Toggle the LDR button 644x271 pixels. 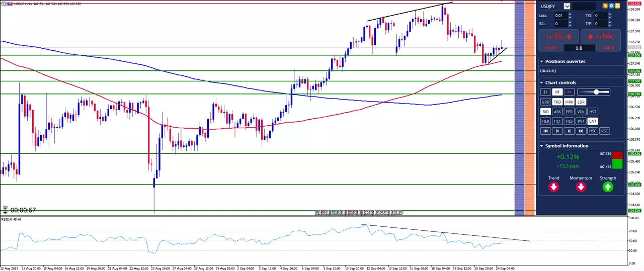582,102
